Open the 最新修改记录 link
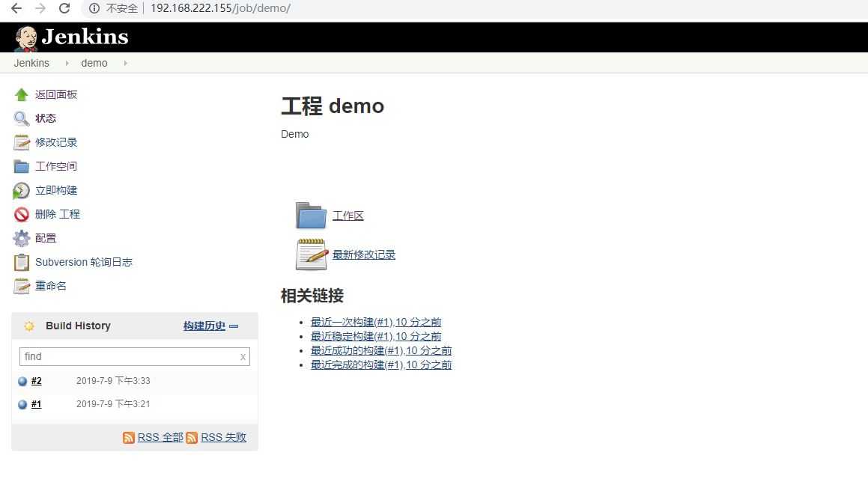Viewport: 868px width, 488px height. click(364, 254)
